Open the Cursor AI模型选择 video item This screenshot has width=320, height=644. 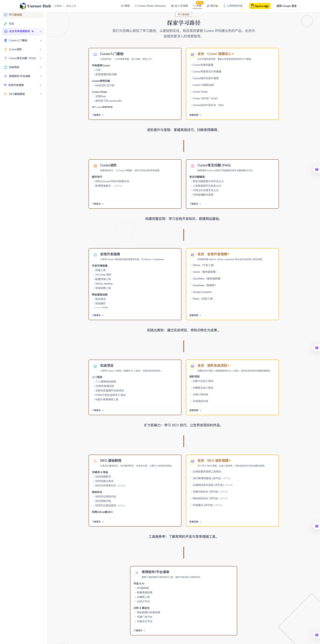click(203, 85)
